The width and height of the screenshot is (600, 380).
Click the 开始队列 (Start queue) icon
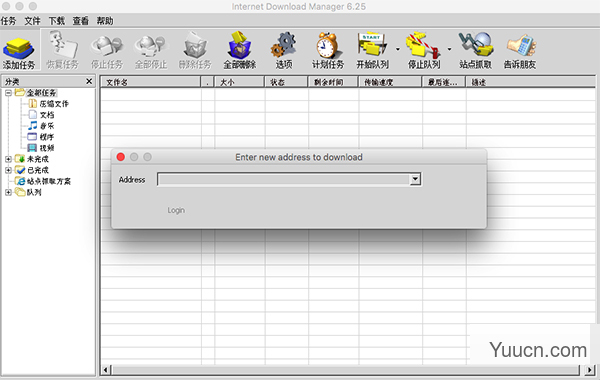[372, 51]
